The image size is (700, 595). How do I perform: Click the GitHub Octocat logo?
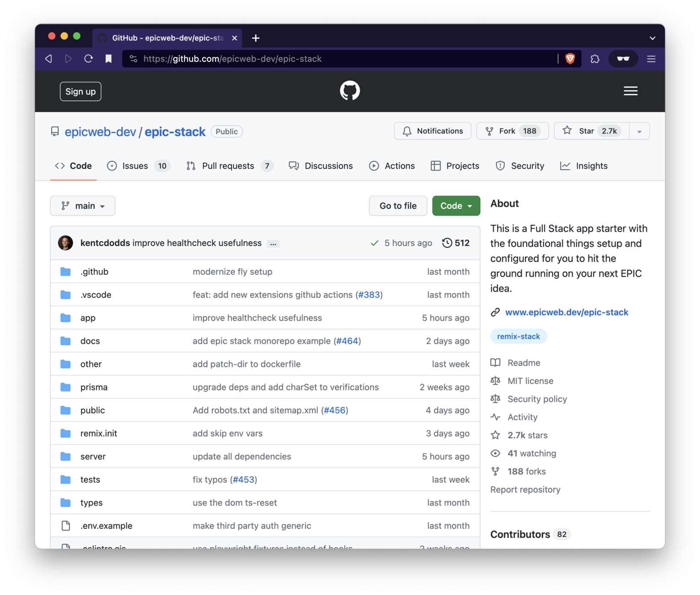point(350,91)
